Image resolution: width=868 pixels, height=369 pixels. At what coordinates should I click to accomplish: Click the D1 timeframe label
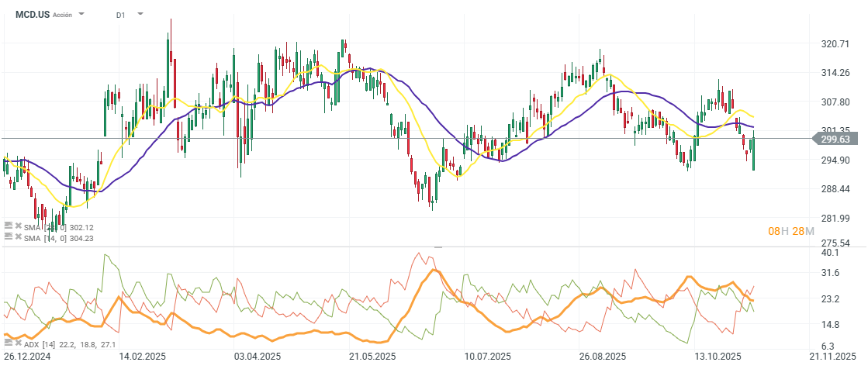[x=121, y=15]
